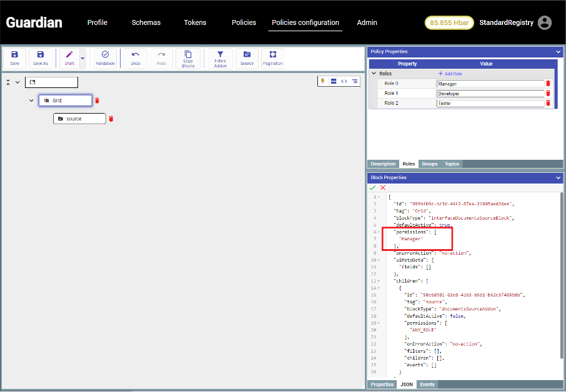Toggle the lightning bolt events view
Screen dimensions: 566x392
pos(323,81)
